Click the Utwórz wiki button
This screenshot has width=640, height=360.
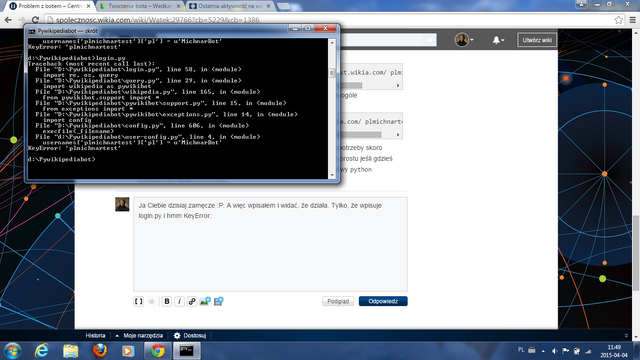(x=537, y=40)
